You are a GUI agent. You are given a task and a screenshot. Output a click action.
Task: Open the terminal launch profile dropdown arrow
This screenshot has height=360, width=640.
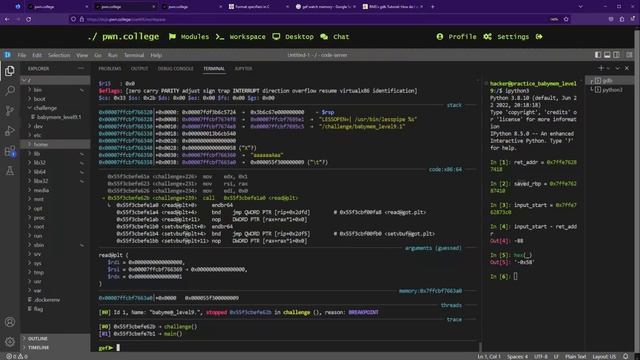tap(608, 69)
